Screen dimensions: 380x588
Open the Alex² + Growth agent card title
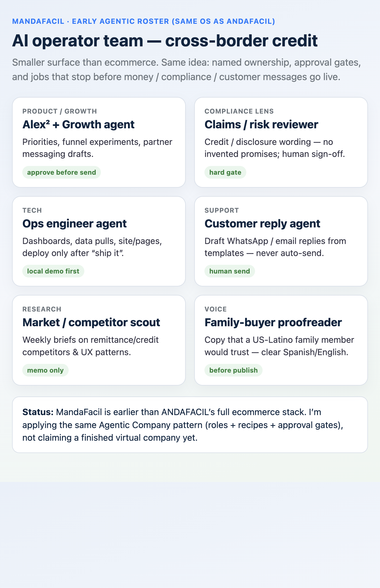(78, 124)
